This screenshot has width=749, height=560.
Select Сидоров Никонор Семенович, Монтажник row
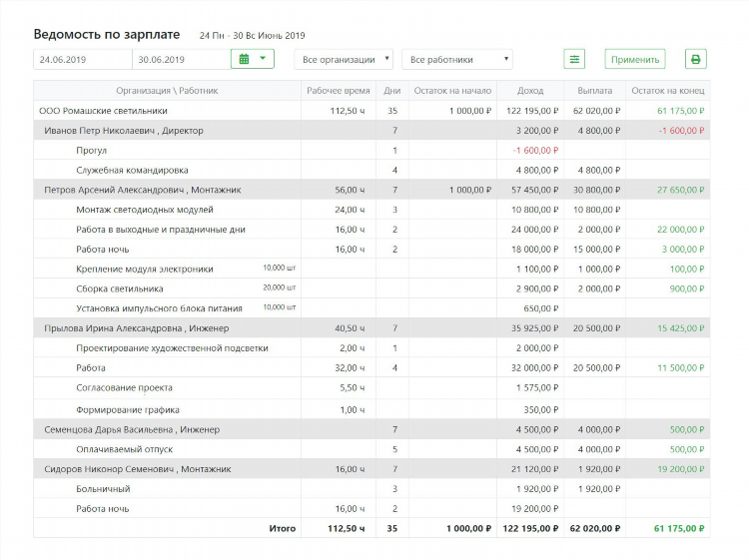point(372,469)
